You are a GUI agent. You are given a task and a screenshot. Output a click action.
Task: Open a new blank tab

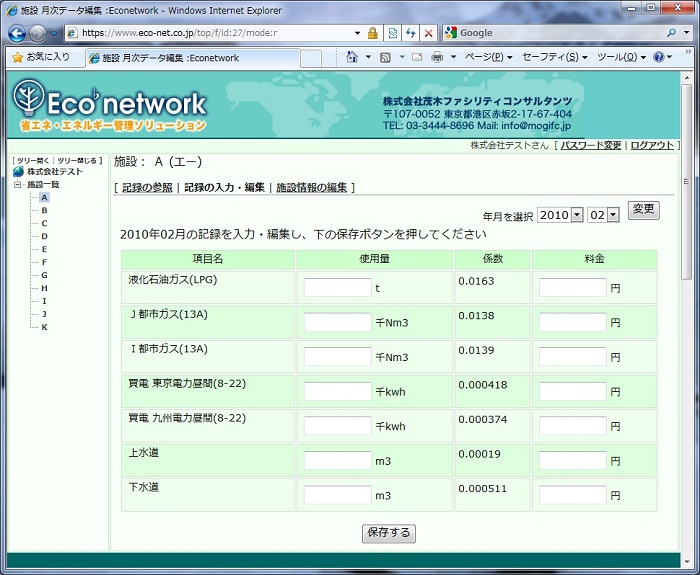coord(311,58)
